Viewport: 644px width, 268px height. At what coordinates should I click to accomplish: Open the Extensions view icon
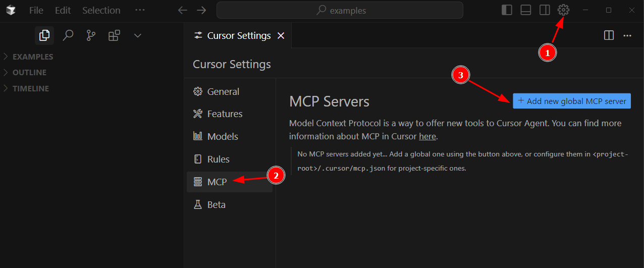coord(114,35)
